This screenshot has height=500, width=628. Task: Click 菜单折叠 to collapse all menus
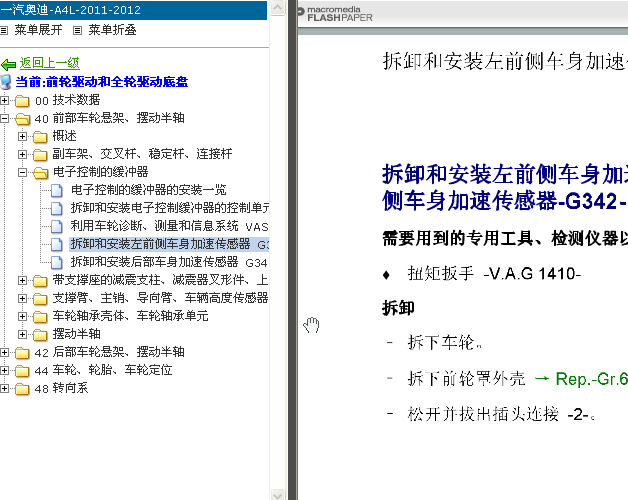tap(113, 30)
